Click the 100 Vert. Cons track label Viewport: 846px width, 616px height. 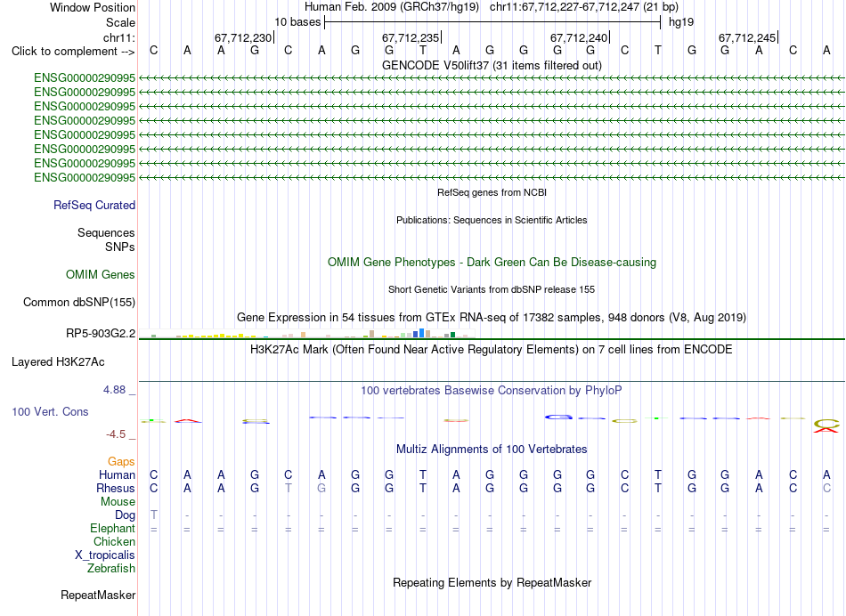click(x=50, y=411)
